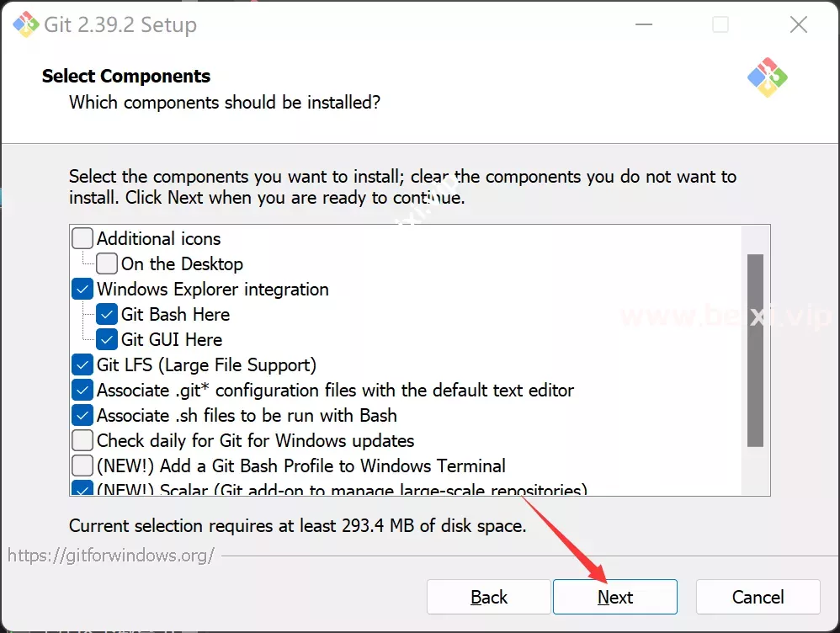Enable Check daily for Git for Windows updates
Viewport: 840px width, 633px height.
82,440
